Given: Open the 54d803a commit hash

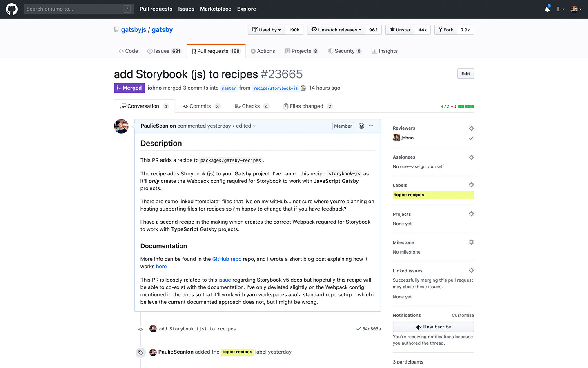Looking at the screenshot, I should [x=372, y=329].
